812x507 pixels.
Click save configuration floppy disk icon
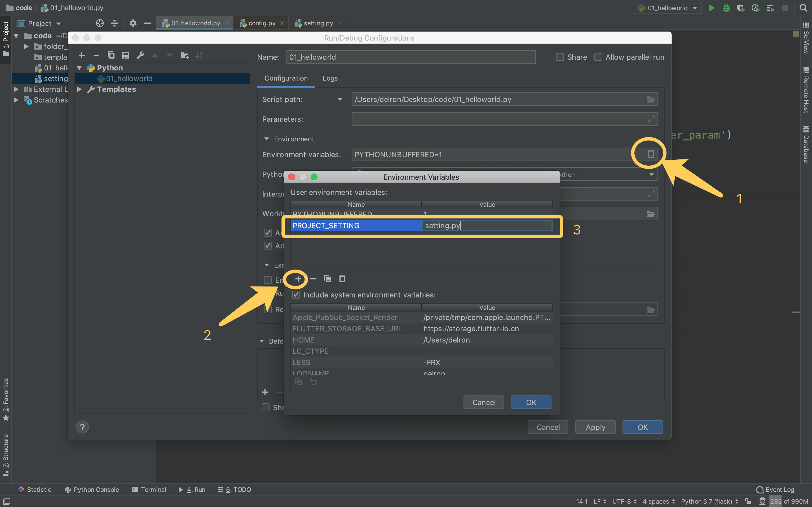(126, 55)
